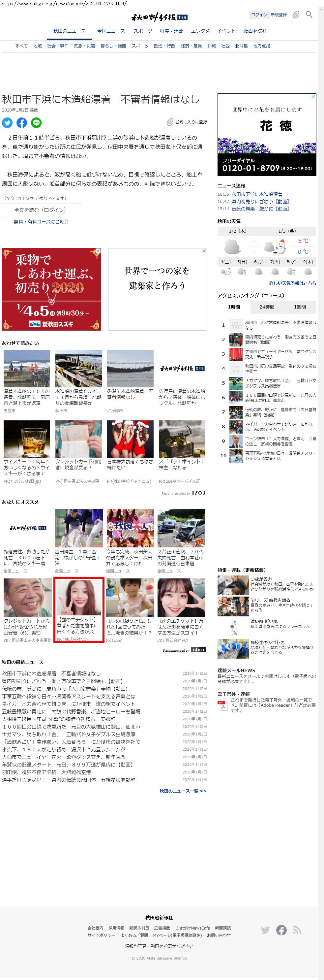Image resolution: width=324 pixels, height=980 pixels.
Task: Open the PDF icon under 電子号外・速報
Action: click(x=222, y=706)
